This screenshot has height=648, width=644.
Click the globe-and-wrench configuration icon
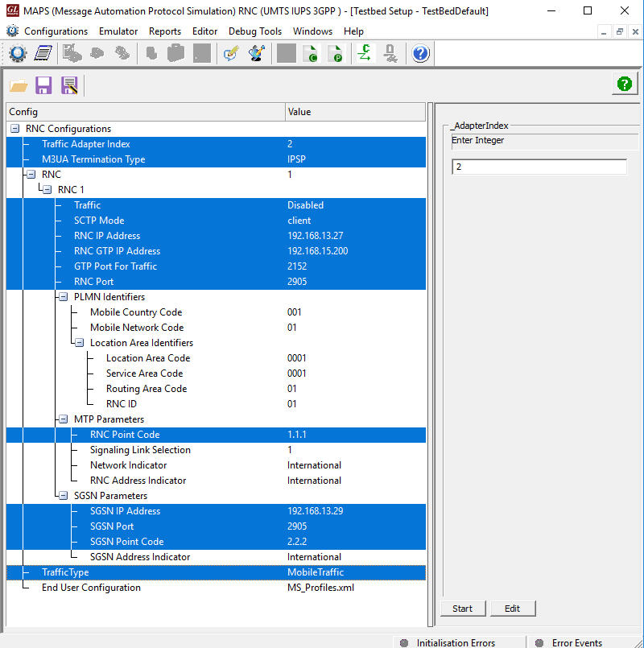(255, 53)
